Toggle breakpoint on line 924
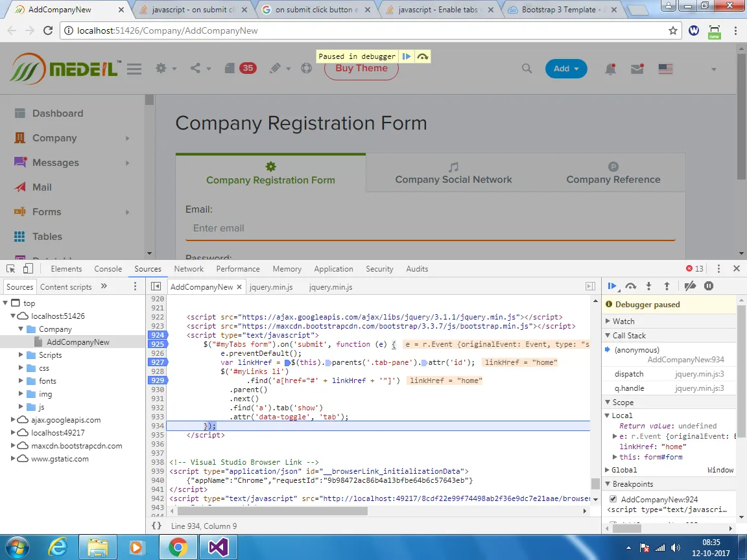 (157, 334)
